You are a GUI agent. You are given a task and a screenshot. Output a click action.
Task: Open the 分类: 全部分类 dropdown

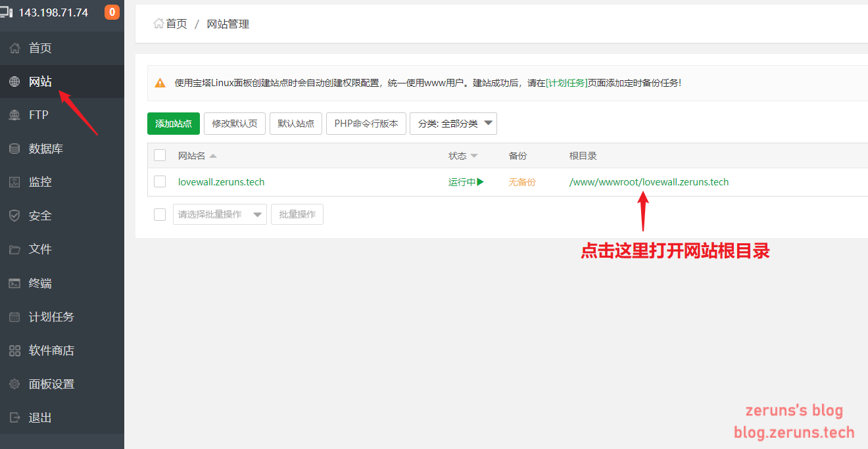[453, 124]
